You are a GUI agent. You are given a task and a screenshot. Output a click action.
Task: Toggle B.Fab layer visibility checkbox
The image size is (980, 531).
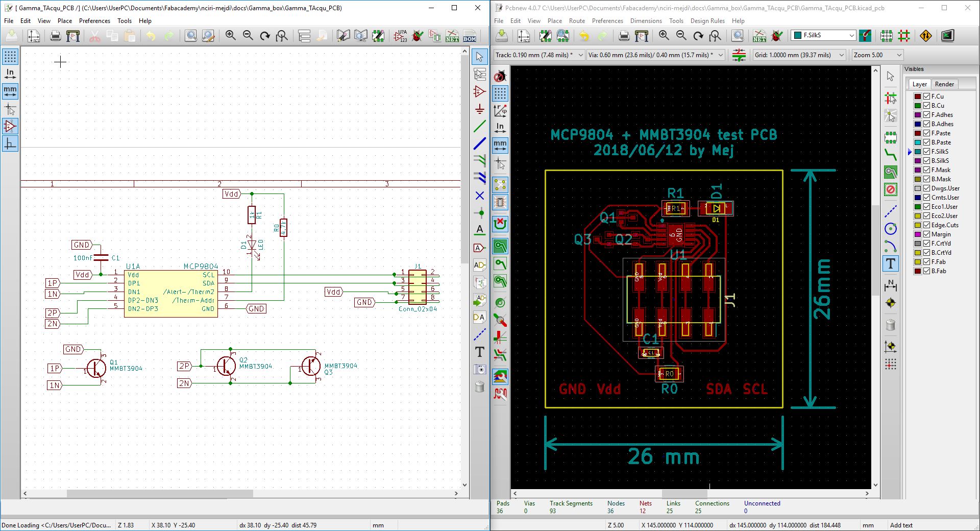(x=926, y=271)
